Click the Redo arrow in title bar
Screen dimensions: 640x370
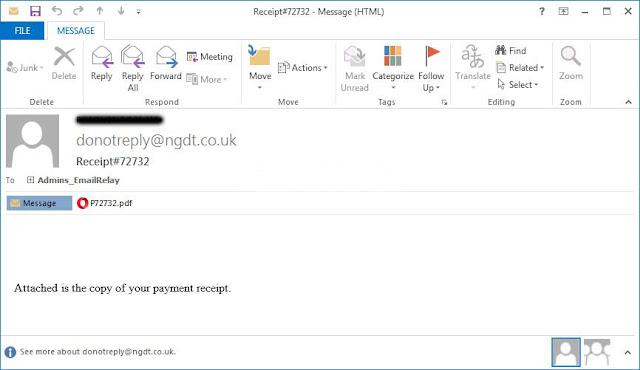(78, 11)
